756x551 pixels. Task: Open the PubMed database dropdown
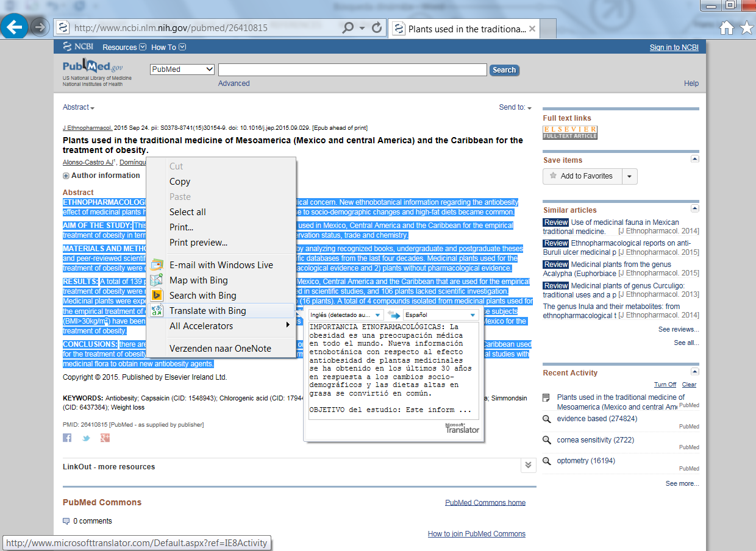(182, 69)
